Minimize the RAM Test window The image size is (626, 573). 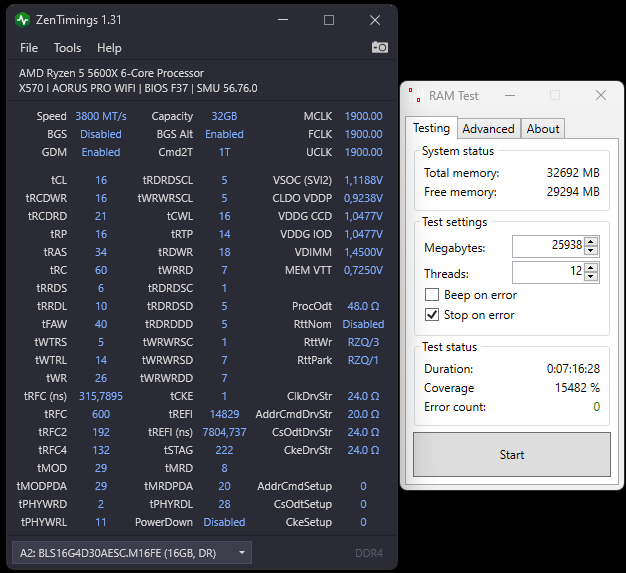pos(510,95)
